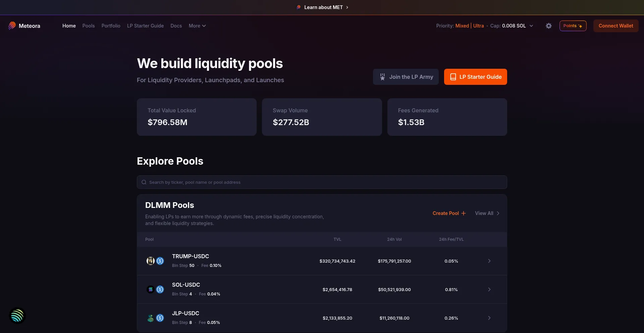This screenshot has height=333, width=644.
Task: Click the plus icon beside Create Pool
Action: pyautogui.click(x=464, y=213)
